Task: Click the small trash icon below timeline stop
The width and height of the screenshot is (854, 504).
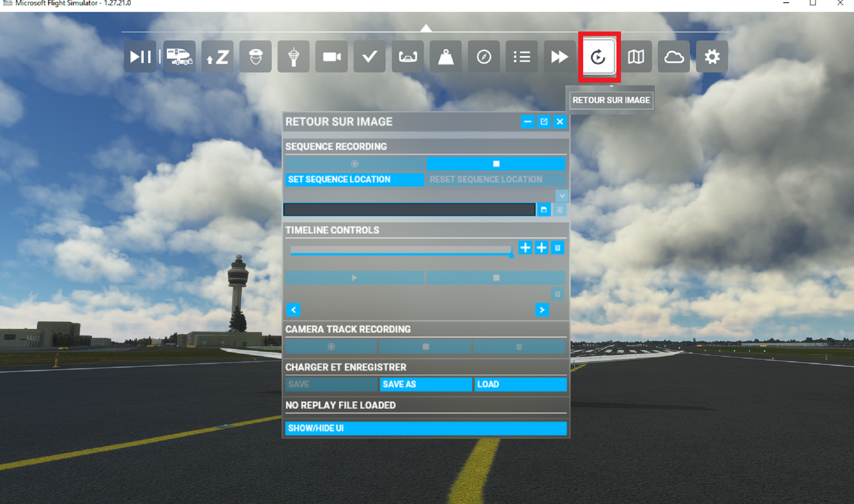Action: (x=557, y=294)
